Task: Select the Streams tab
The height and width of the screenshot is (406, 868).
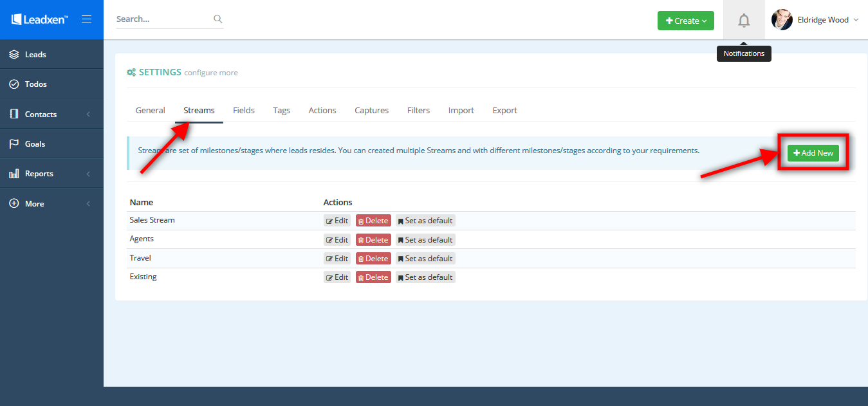Action: click(x=199, y=110)
